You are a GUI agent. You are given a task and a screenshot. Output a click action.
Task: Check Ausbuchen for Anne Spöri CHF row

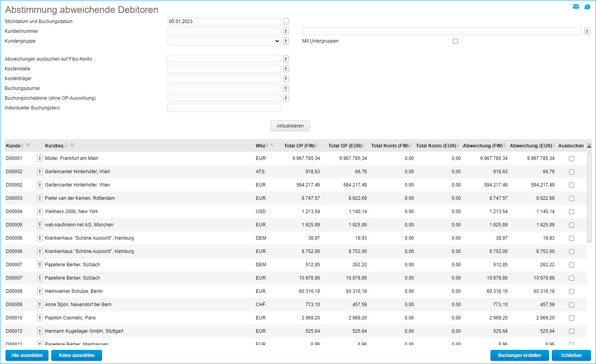[x=571, y=305]
